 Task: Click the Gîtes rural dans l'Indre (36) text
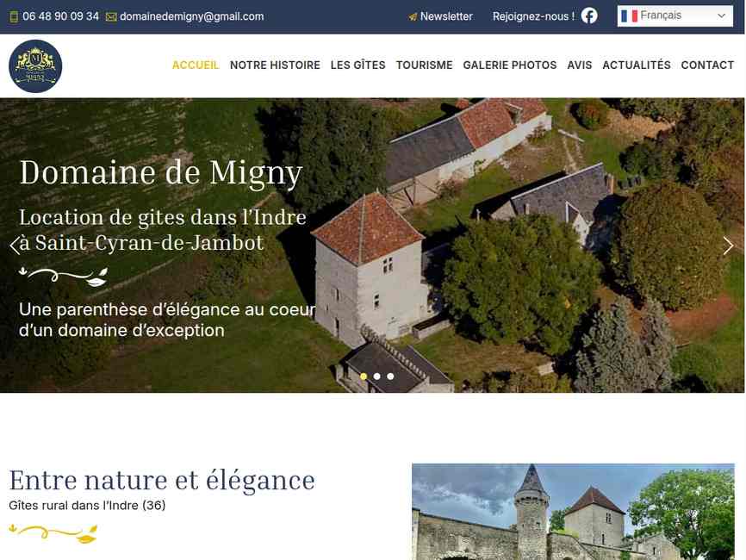pyautogui.click(x=87, y=505)
